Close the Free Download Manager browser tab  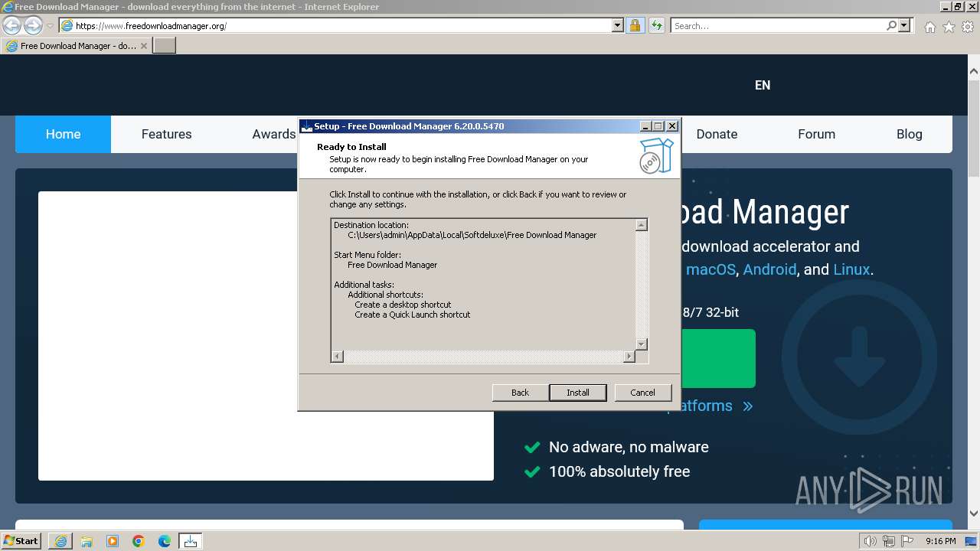pyautogui.click(x=144, y=46)
